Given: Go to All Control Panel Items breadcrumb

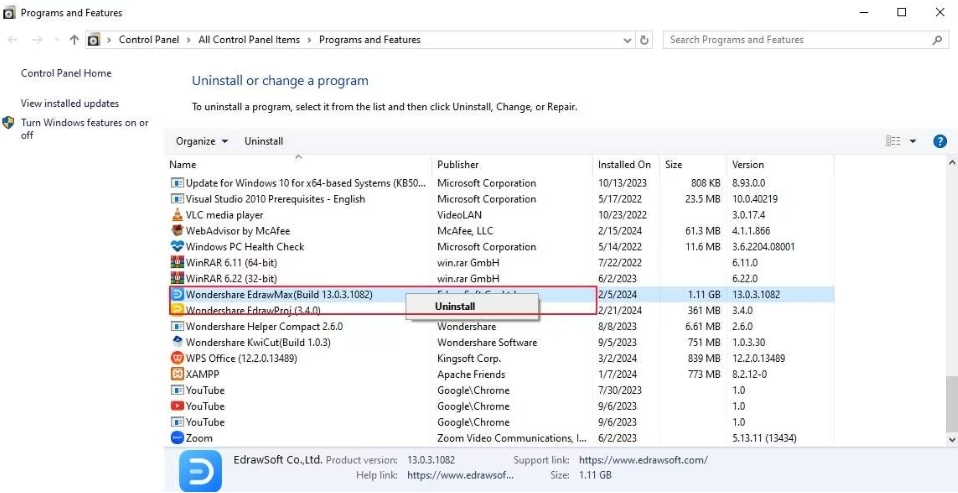Looking at the screenshot, I should tap(249, 40).
